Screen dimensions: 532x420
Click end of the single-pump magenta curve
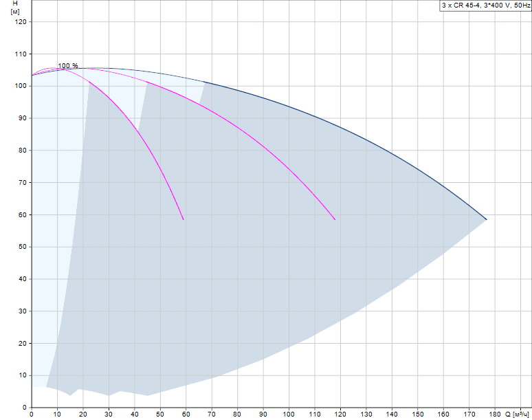[184, 219]
